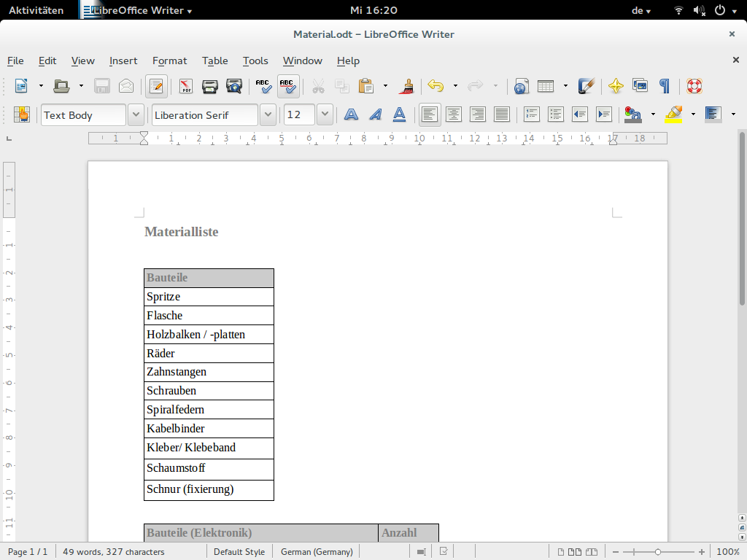This screenshot has height=560, width=747.
Task: Open the Edit menu
Action: tap(47, 61)
